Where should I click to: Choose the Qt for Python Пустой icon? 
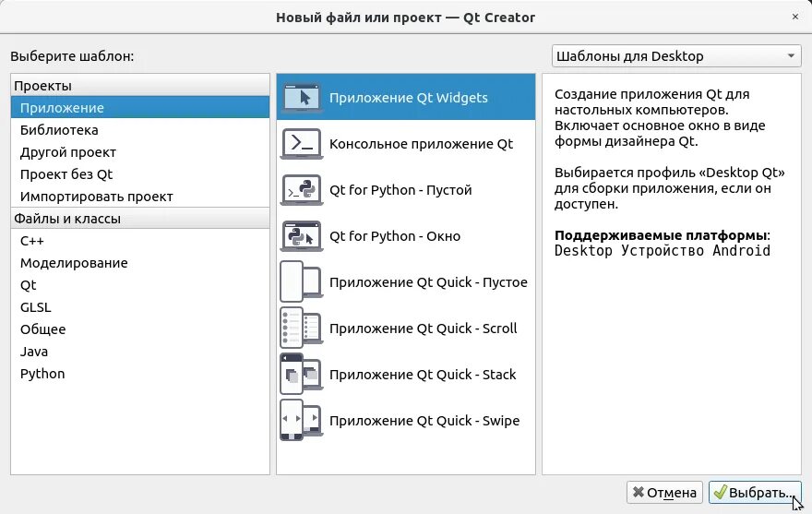point(302,190)
